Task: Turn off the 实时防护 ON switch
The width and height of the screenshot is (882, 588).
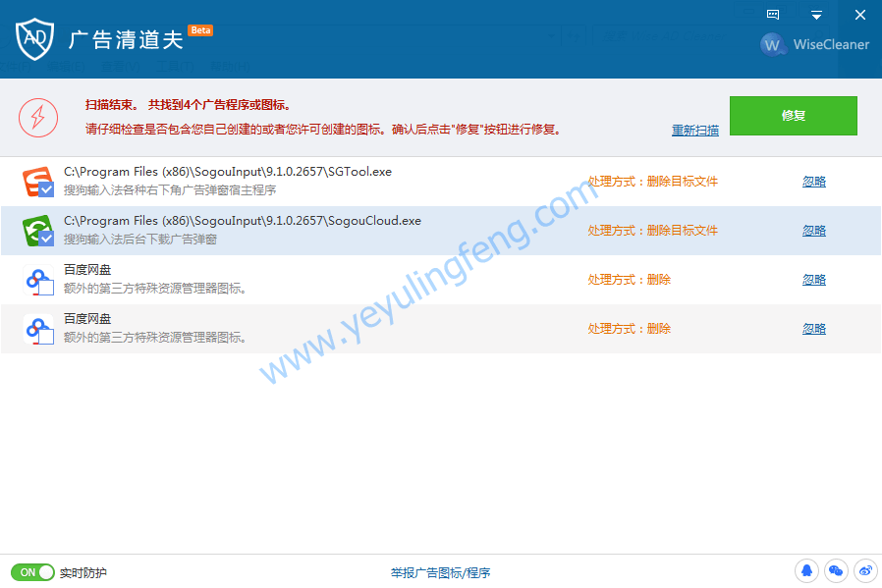Action: pyautogui.click(x=33, y=572)
